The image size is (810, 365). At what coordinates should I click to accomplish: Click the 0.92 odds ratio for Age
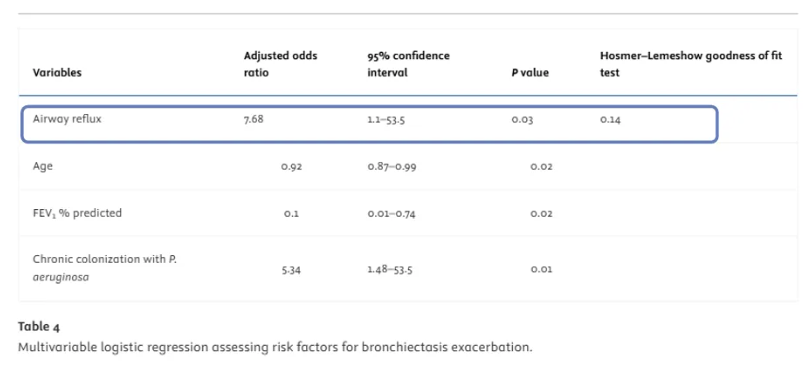point(291,167)
